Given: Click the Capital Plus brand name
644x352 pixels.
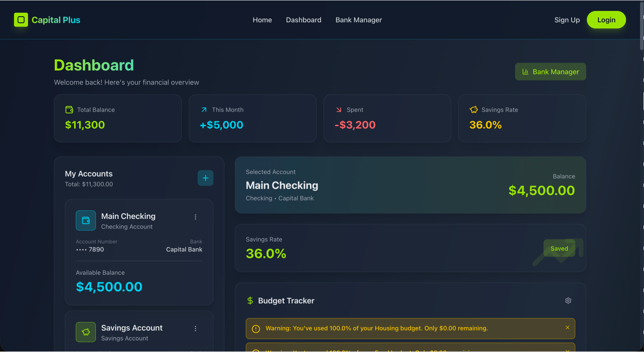Looking at the screenshot, I should click(x=56, y=20).
